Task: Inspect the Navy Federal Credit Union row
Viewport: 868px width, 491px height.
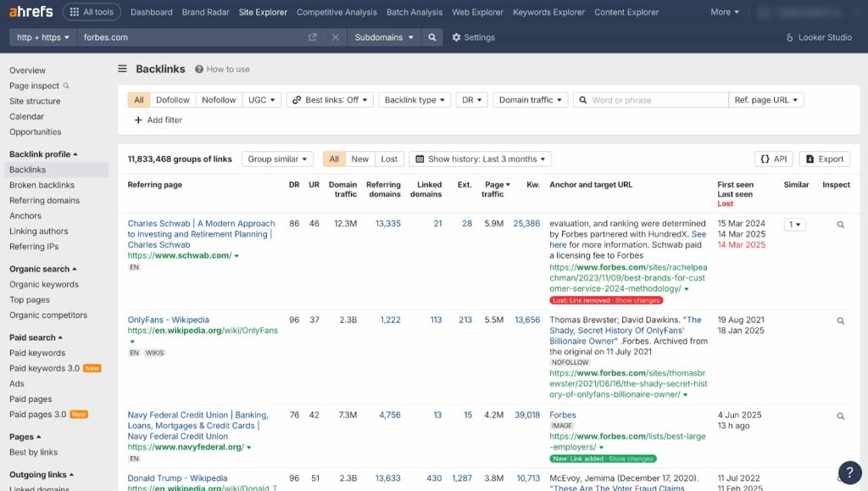Action: pos(840,416)
